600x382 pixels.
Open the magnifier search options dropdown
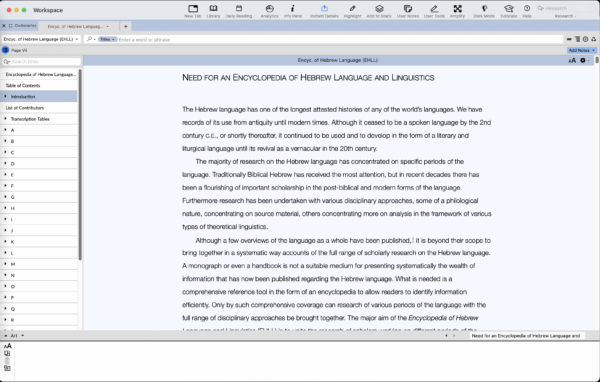point(91,39)
